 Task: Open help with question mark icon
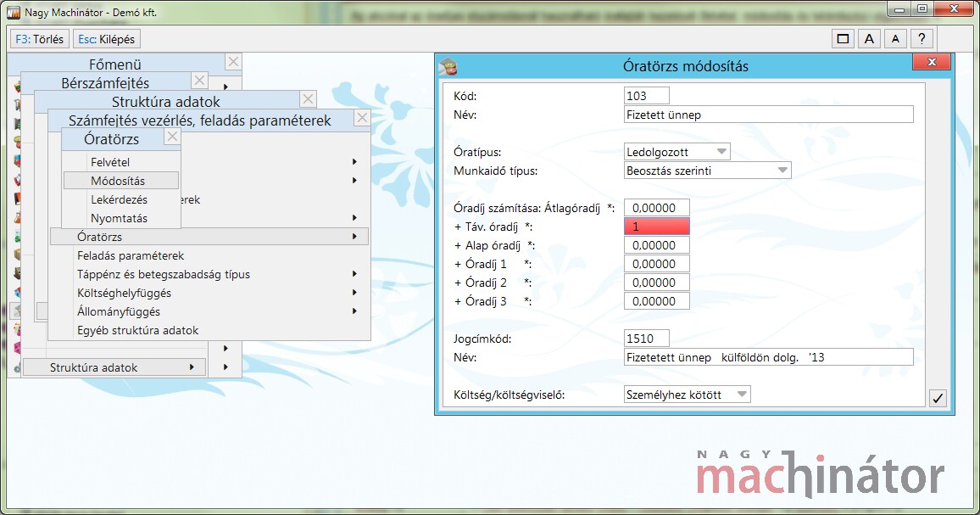(922, 39)
